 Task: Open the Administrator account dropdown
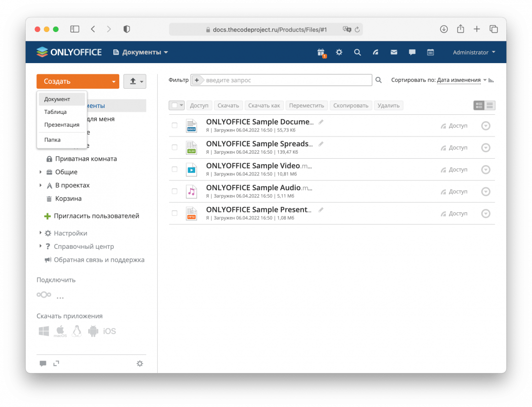(x=474, y=52)
